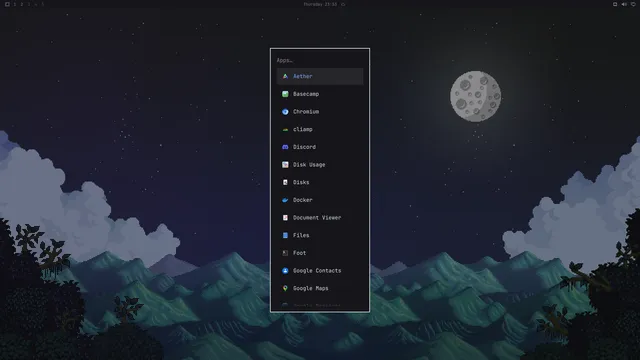Open the Basecamp app icon
The width and height of the screenshot is (640, 360).
tap(285, 94)
